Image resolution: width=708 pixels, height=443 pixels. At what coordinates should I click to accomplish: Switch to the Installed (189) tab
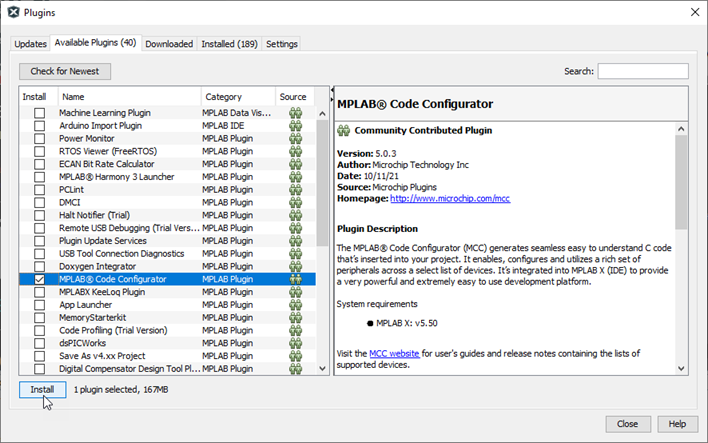coord(229,44)
